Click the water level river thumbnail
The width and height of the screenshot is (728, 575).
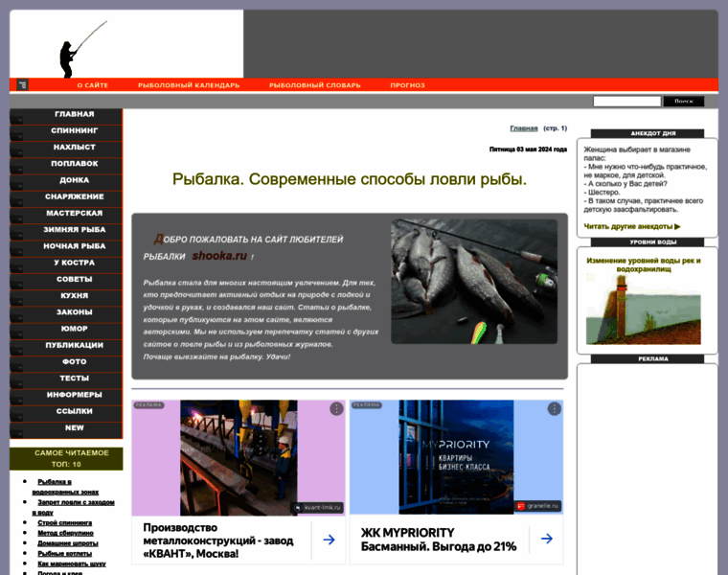click(643, 309)
